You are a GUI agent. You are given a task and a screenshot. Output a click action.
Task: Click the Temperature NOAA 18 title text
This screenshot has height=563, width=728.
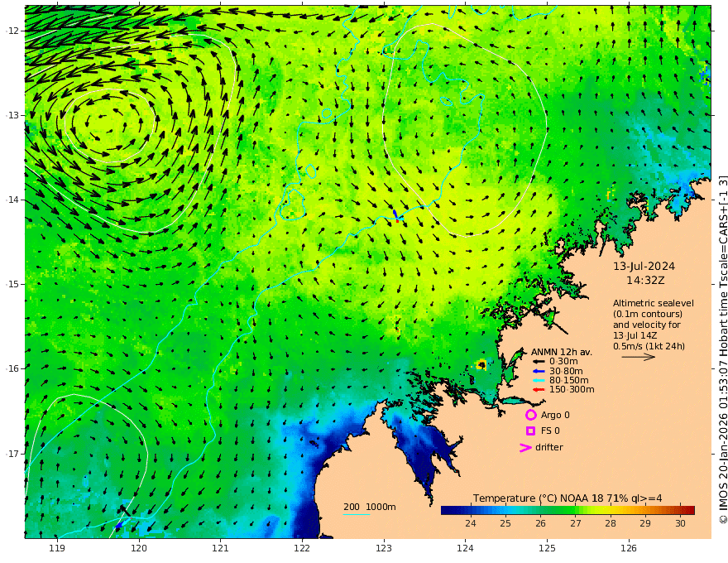tap(568, 498)
